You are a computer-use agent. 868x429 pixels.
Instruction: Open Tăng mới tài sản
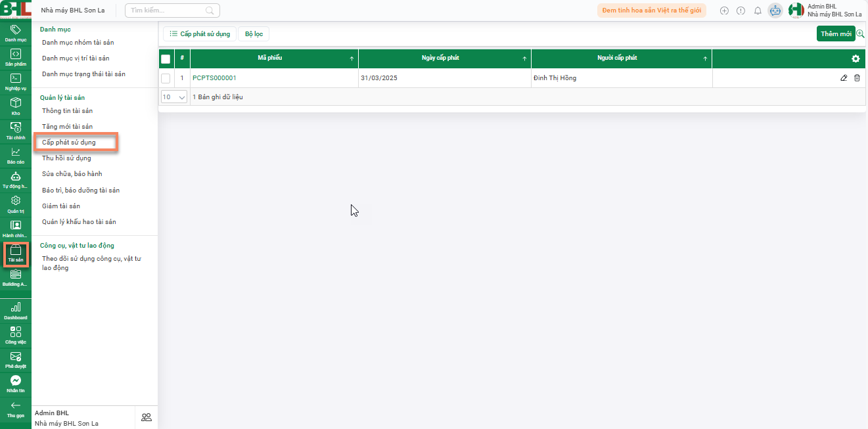(68, 126)
